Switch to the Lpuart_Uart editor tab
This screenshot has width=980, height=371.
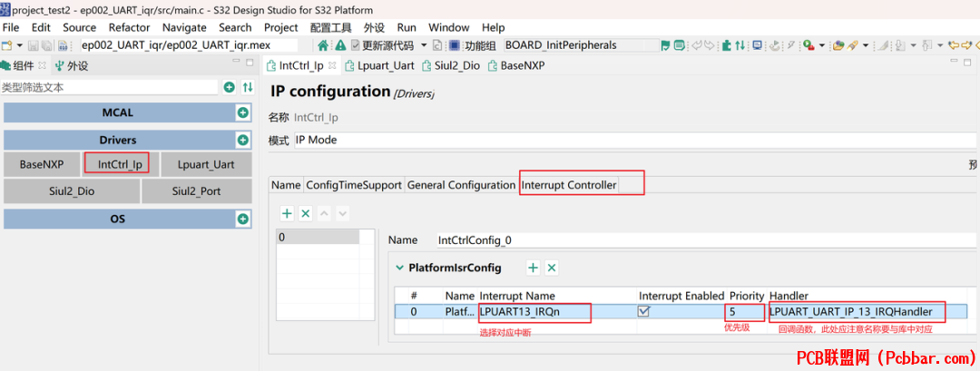pyautogui.click(x=378, y=65)
